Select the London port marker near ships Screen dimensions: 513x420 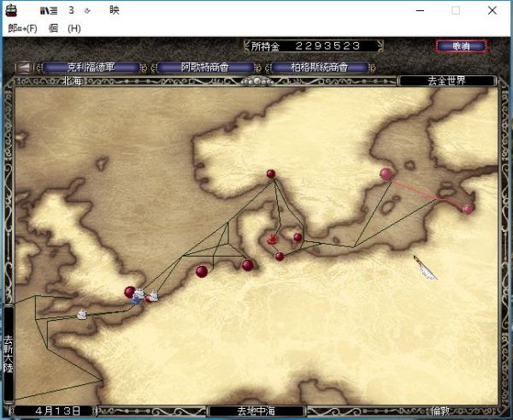coord(130,292)
